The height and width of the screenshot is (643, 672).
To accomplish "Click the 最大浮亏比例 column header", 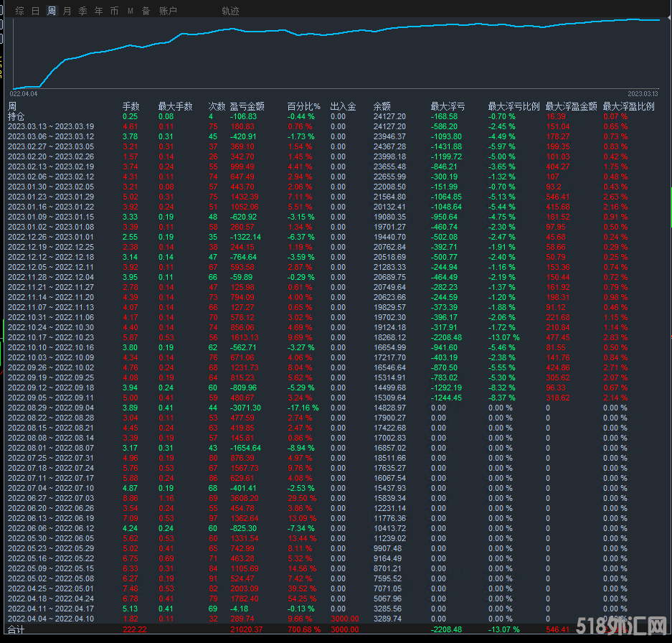I will (514, 106).
